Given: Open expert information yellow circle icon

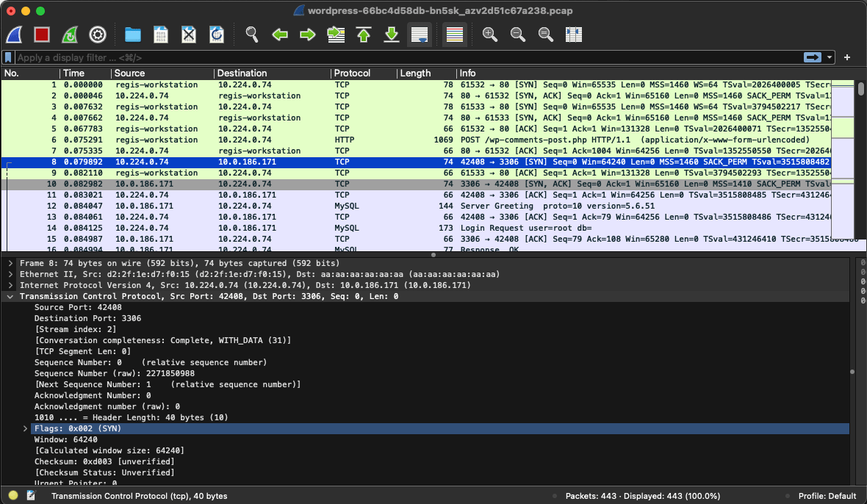Looking at the screenshot, I should tap(13, 496).
